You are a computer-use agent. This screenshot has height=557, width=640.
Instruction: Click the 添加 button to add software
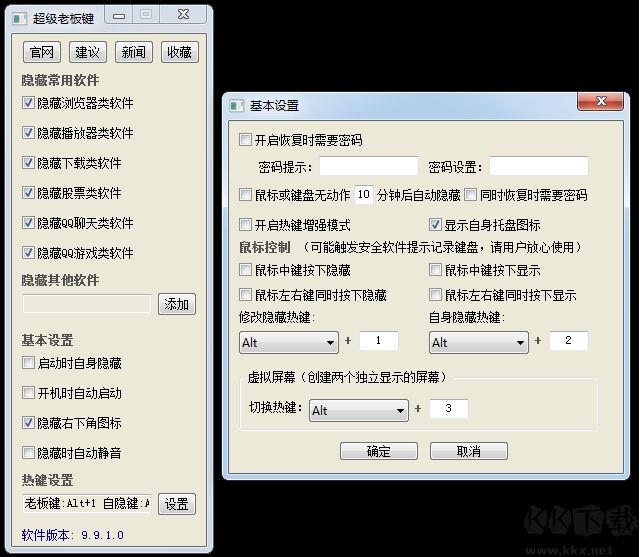click(x=176, y=304)
